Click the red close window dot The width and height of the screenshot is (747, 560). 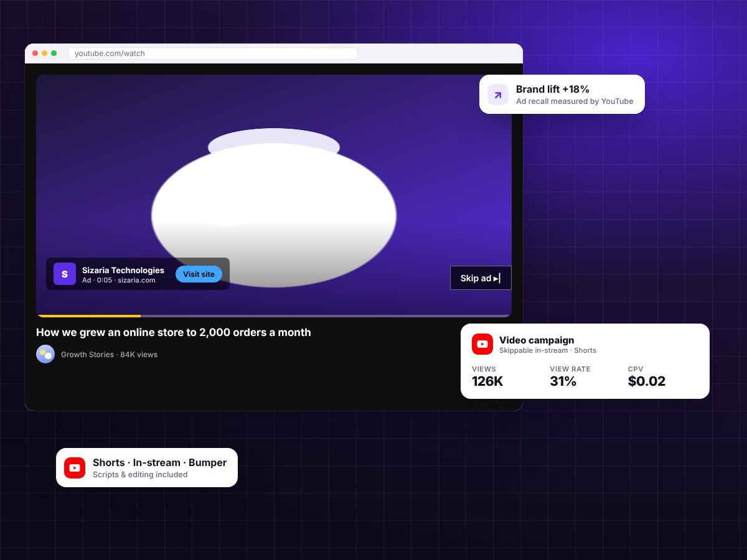pos(35,54)
